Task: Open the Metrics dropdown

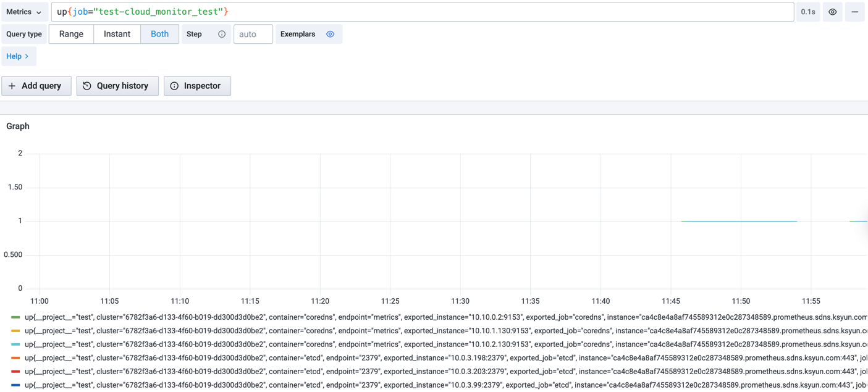Action: tap(24, 12)
